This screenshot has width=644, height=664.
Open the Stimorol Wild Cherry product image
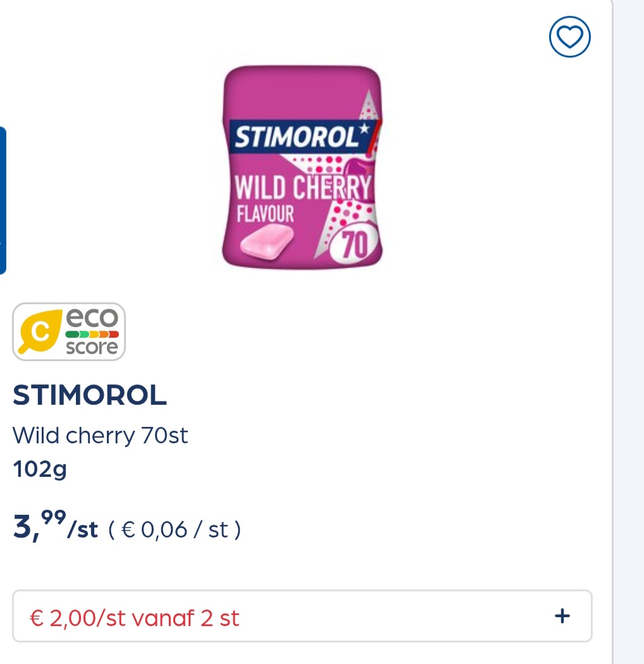(x=302, y=169)
